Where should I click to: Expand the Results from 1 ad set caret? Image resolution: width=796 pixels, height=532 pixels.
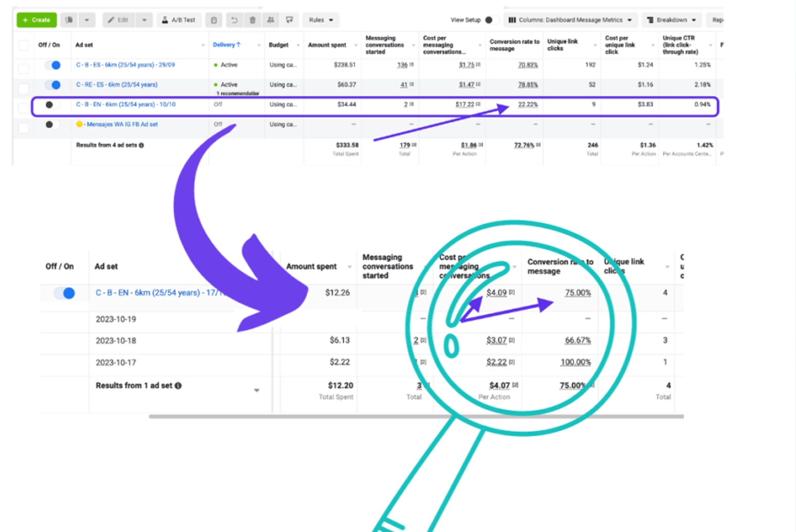[257, 391]
